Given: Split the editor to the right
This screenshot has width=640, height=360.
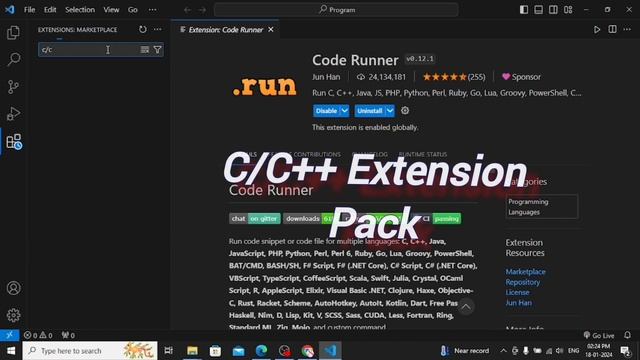Looking at the screenshot, I should tap(612, 29).
